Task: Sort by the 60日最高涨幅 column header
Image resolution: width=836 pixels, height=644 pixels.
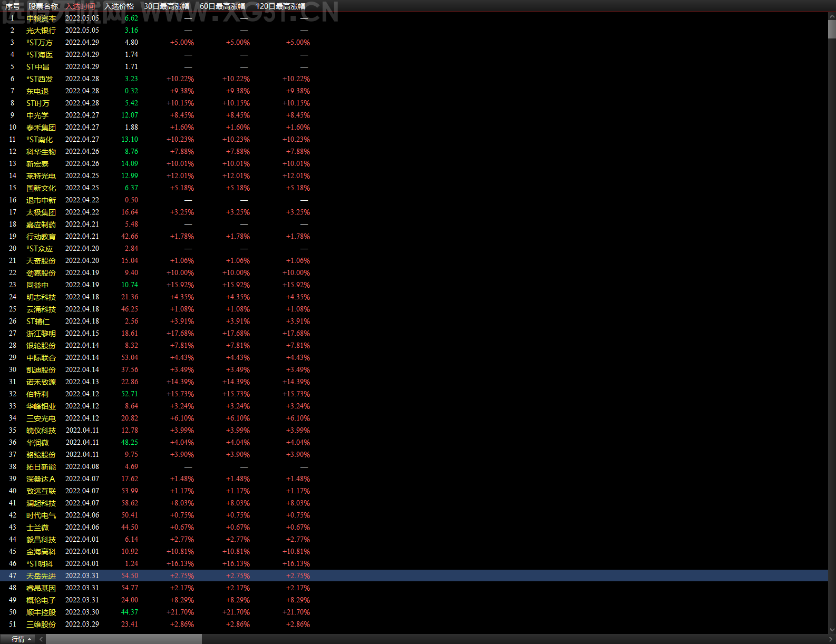Action: 222,6
